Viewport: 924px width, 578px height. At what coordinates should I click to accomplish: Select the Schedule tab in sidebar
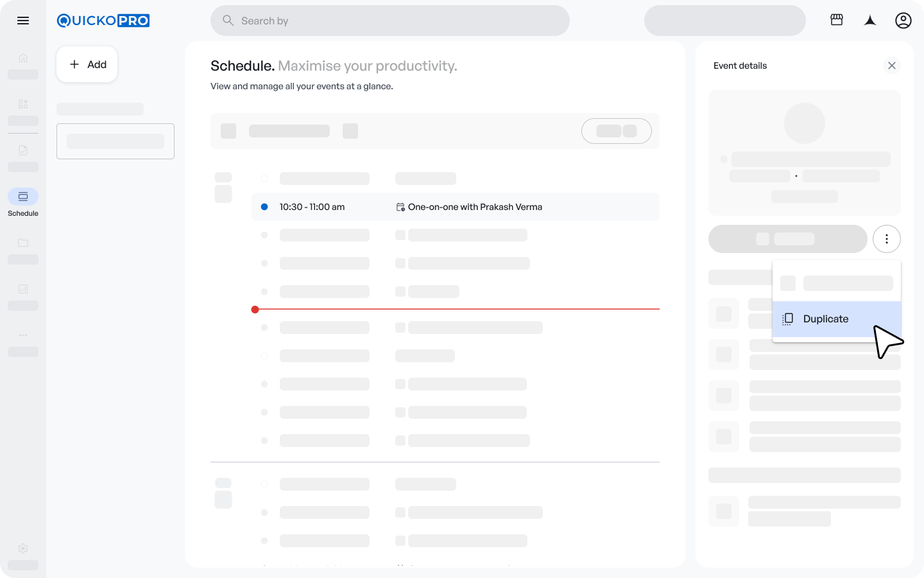[23, 197]
